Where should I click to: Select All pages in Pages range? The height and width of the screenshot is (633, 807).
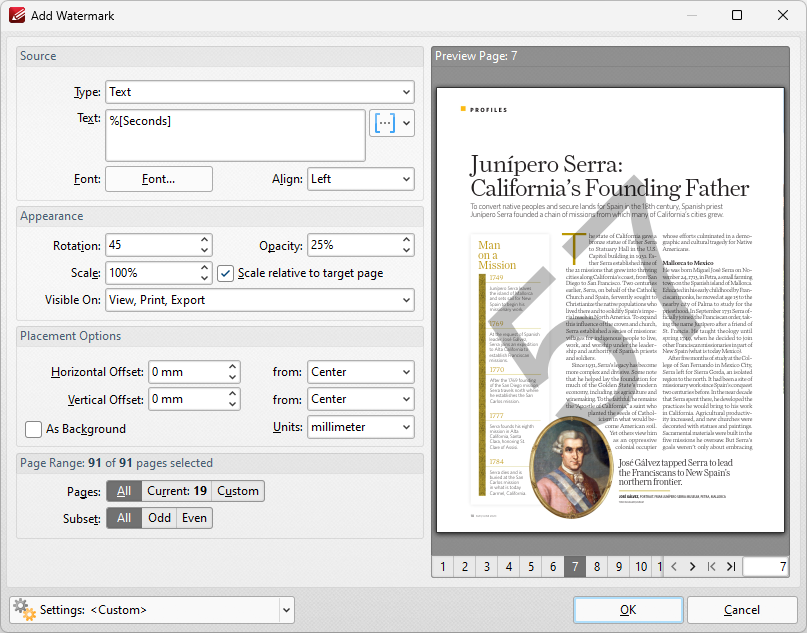click(x=124, y=491)
